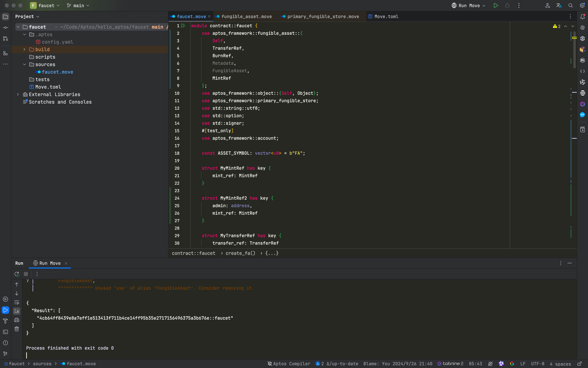Image resolution: width=588 pixels, height=368 pixels.
Task: Open the Project tool window icon
Action: (5, 17)
